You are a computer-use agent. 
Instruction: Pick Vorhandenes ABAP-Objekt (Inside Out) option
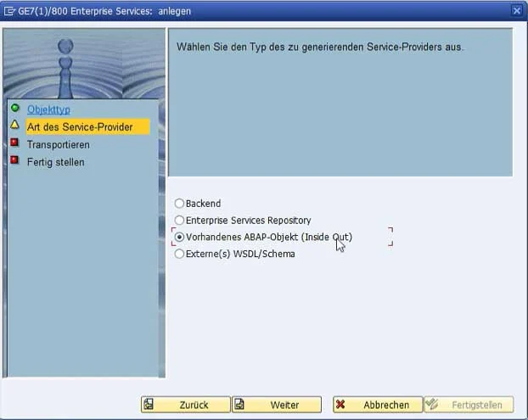(179, 237)
